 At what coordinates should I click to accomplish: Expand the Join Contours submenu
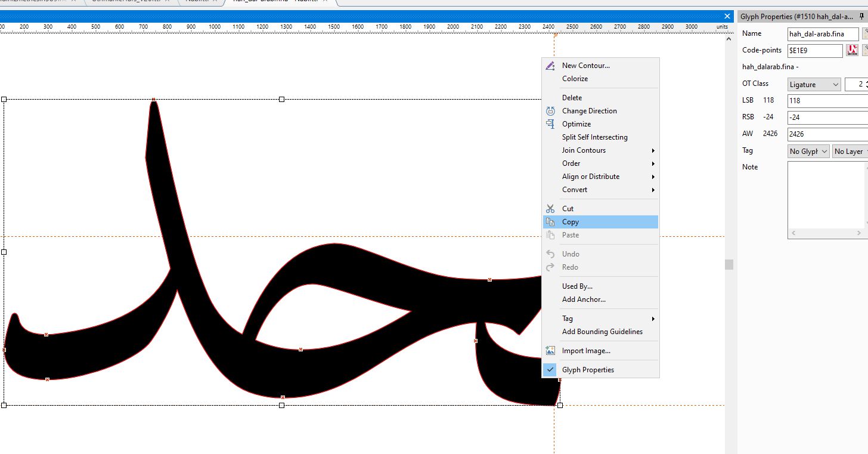click(600, 150)
